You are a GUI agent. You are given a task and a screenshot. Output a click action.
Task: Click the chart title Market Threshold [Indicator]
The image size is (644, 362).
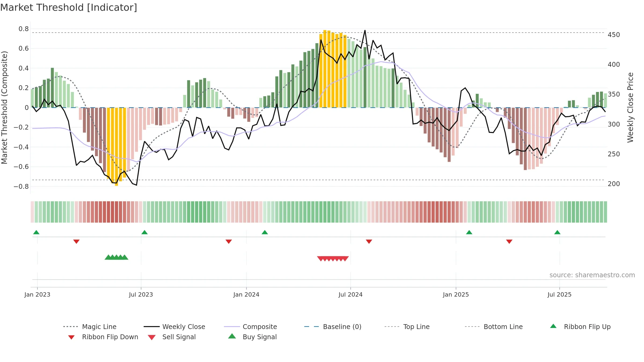69,8
